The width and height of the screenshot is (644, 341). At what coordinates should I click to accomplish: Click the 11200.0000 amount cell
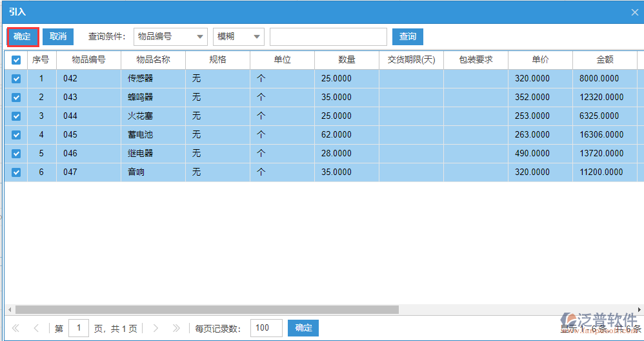coord(605,172)
